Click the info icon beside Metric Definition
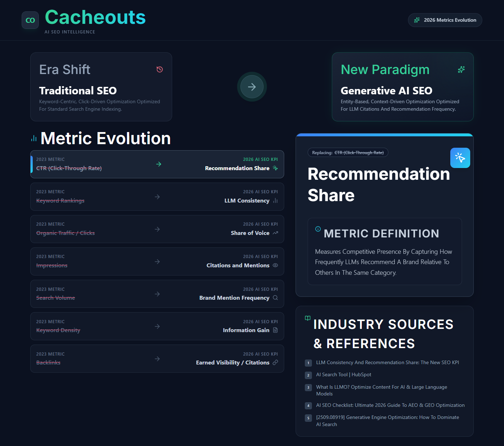This screenshot has width=504, height=446. [x=318, y=229]
